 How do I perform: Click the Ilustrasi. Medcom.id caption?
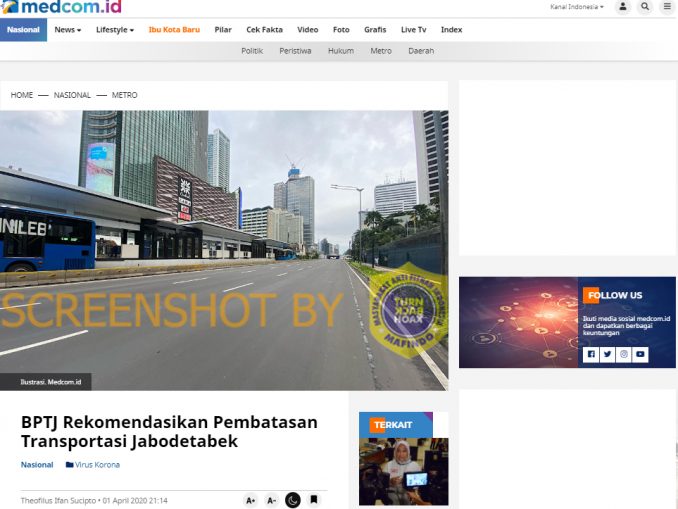pos(51,382)
